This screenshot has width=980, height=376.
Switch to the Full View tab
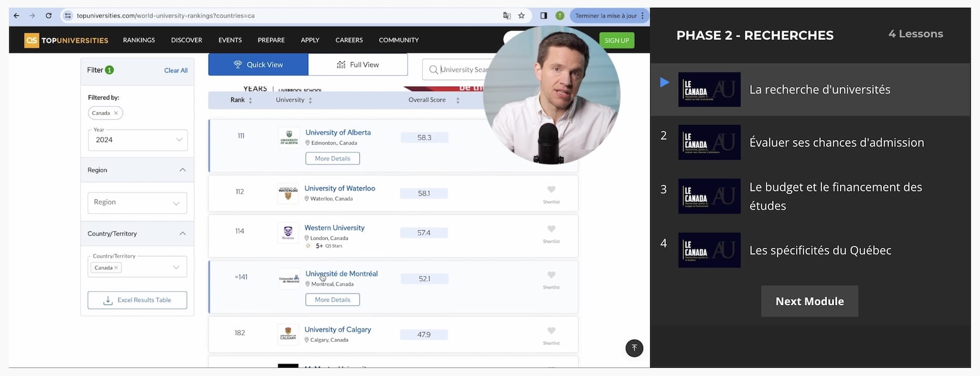358,65
